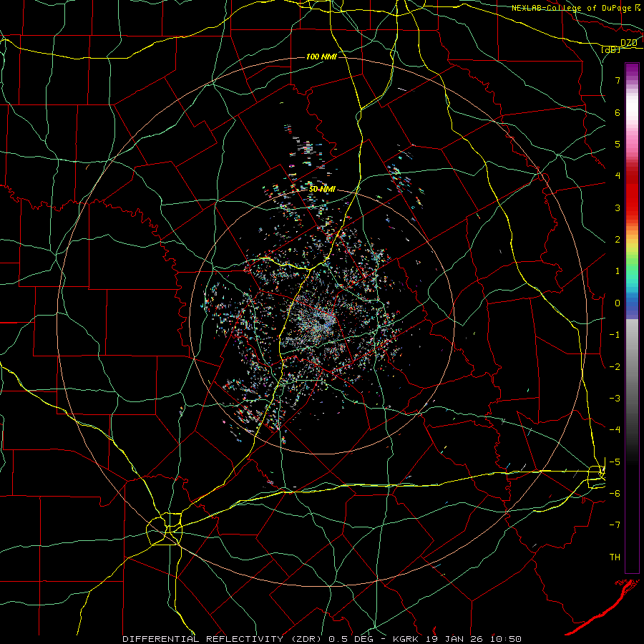Click the scale value 7 on the legend
The width and height of the screenshot is (644, 644).
pos(618,80)
